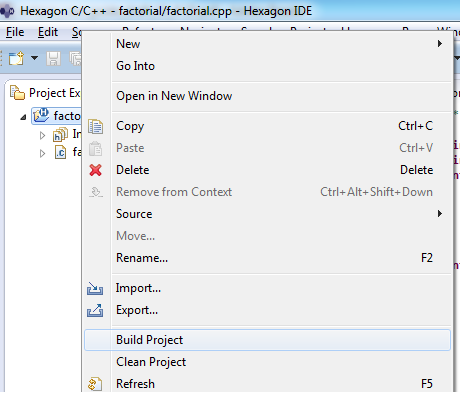Expand the Includes tree node
460x405 pixels.
coord(42,135)
